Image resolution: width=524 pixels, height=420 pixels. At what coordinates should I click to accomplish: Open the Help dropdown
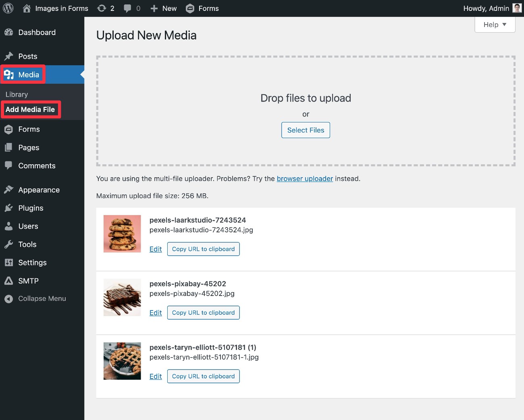(495, 25)
